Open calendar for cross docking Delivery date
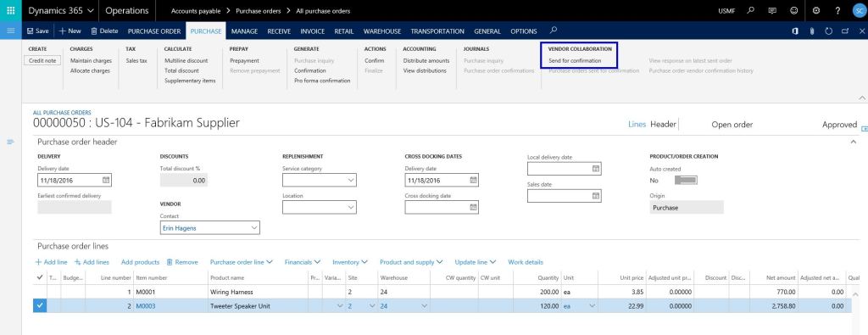This screenshot has width=868, height=335. click(473, 180)
